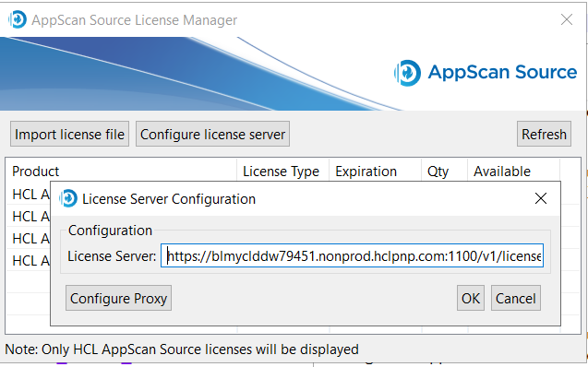This screenshot has height=367, width=588.
Task: Click the AppScan icon in main title bar
Action: tap(18, 19)
